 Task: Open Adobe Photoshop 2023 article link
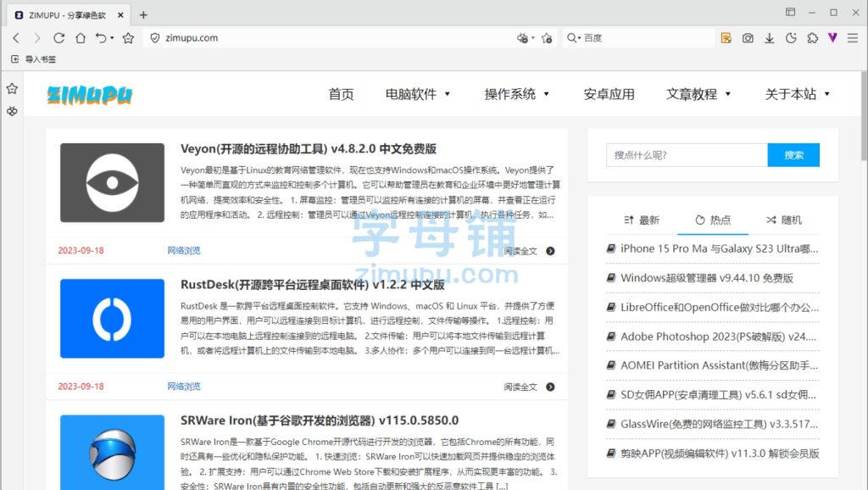click(719, 336)
